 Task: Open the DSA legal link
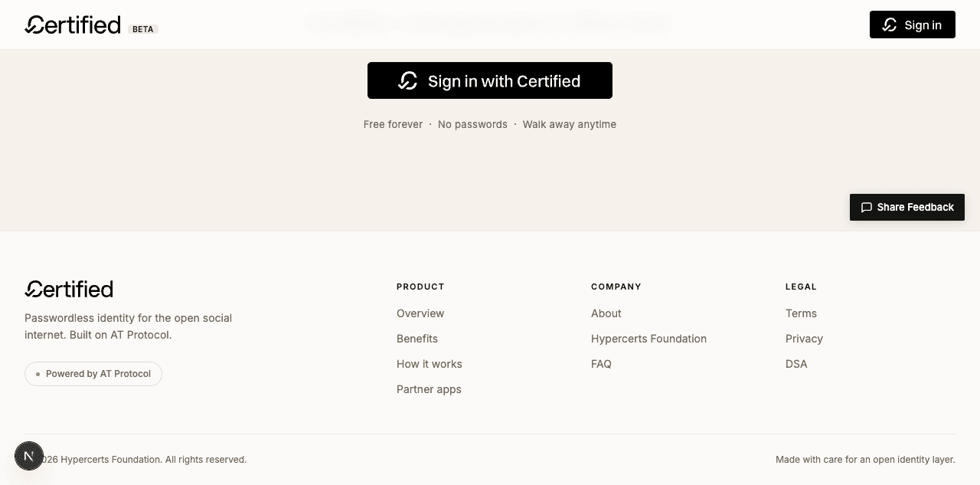pyautogui.click(x=796, y=364)
